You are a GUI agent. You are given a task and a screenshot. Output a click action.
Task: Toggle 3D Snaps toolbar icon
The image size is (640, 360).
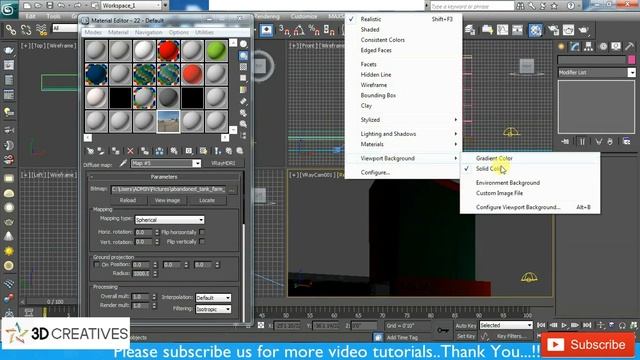[284, 30]
